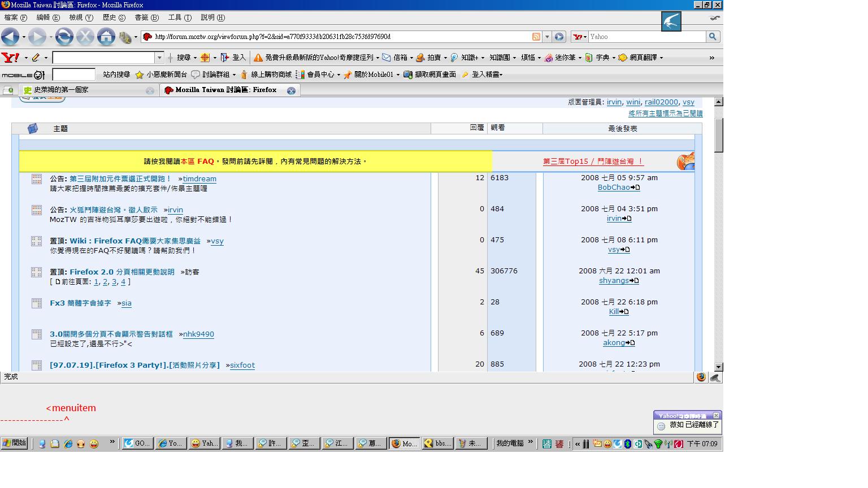Click the Yahoo! logo on Yahoo toolbar

[10, 58]
